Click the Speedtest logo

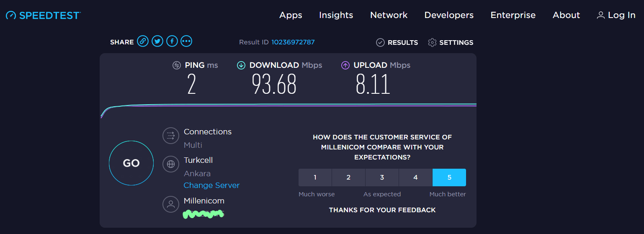43,15
